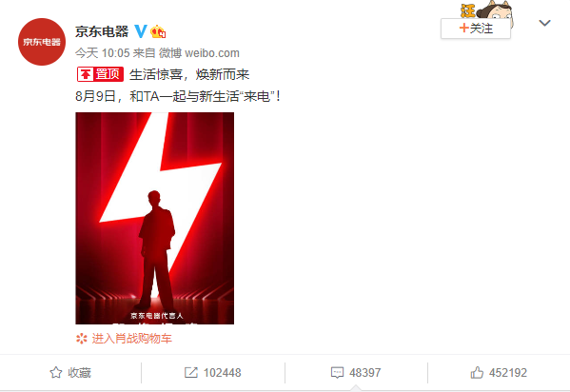
Task: Click the cartoon character pendant above 关注
Action: (x=487, y=10)
